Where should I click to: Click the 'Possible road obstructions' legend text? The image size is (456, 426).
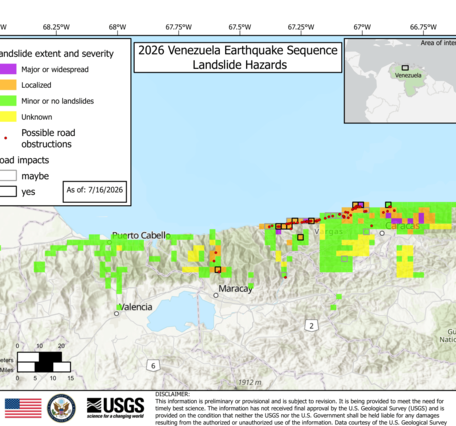coord(48,138)
